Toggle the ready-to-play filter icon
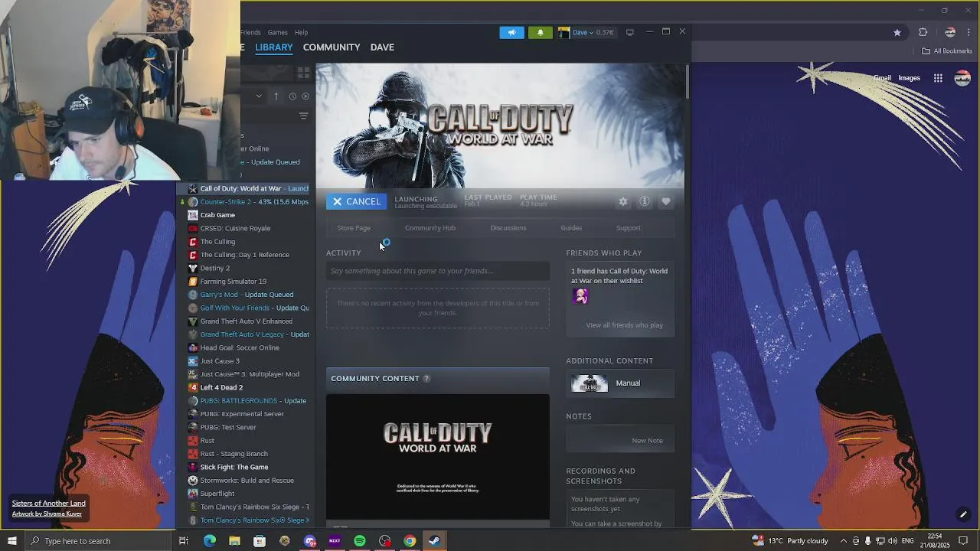The image size is (980, 551). pos(305,96)
